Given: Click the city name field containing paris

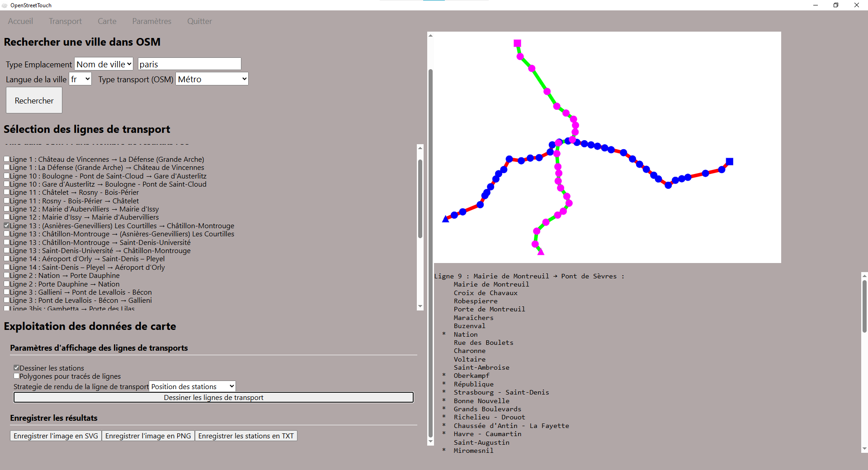Looking at the screenshot, I should click(x=189, y=64).
